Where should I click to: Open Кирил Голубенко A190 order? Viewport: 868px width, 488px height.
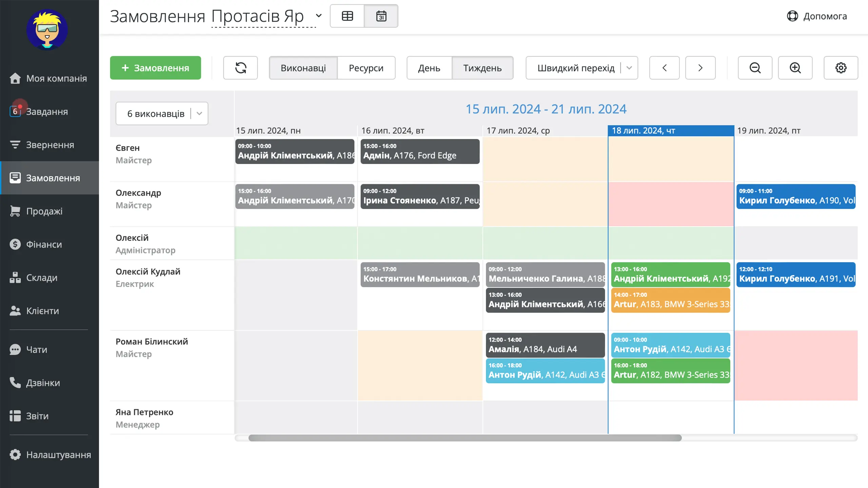click(x=796, y=196)
